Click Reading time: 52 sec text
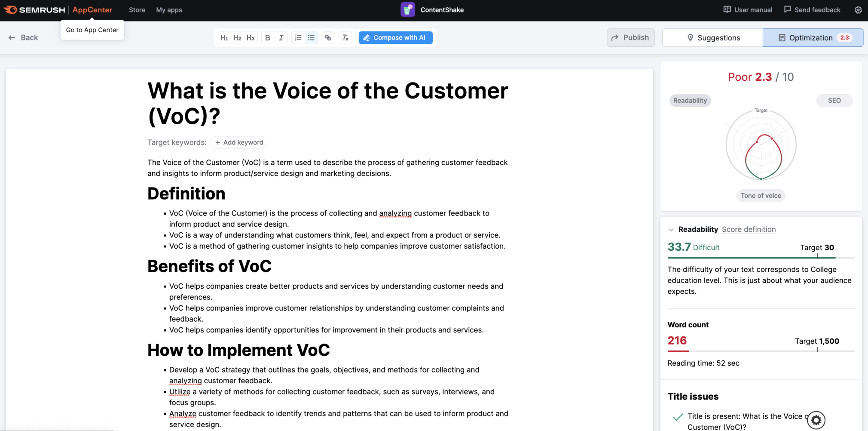868x431 pixels. point(703,363)
